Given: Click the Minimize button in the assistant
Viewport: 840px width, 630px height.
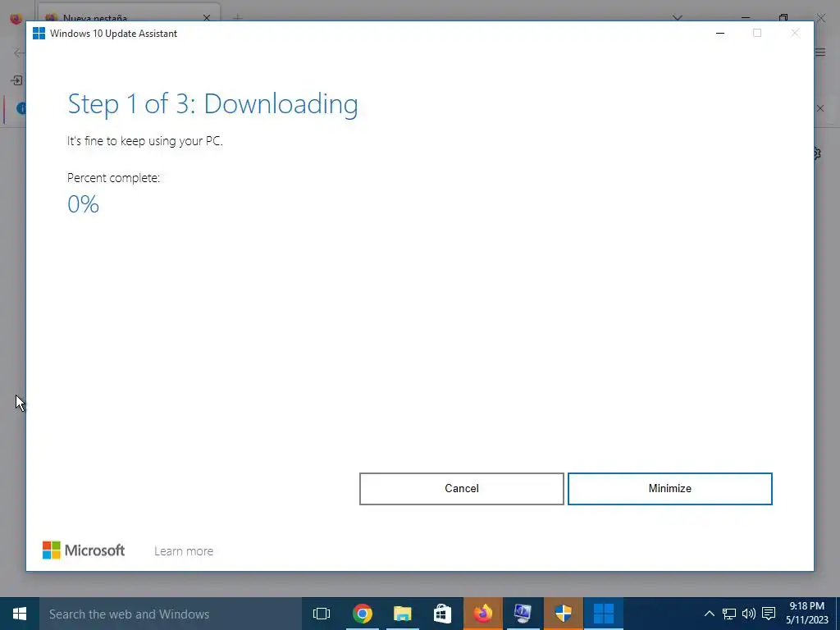Looking at the screenshot, I should coord(669,489).
